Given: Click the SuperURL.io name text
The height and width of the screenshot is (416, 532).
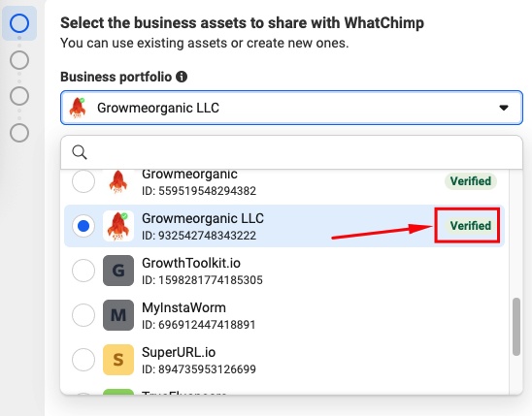Looking at the screenshot, I should (x=179, y=352).
